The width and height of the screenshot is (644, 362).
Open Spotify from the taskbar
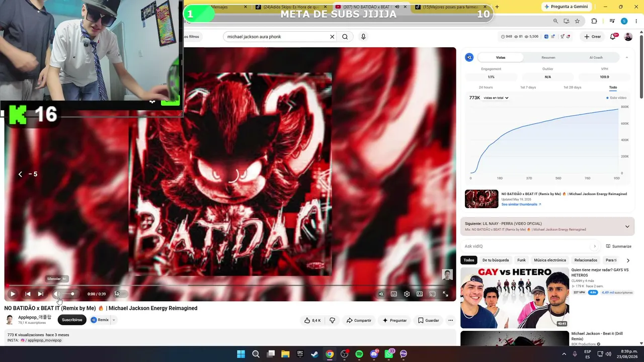point(359,354)
